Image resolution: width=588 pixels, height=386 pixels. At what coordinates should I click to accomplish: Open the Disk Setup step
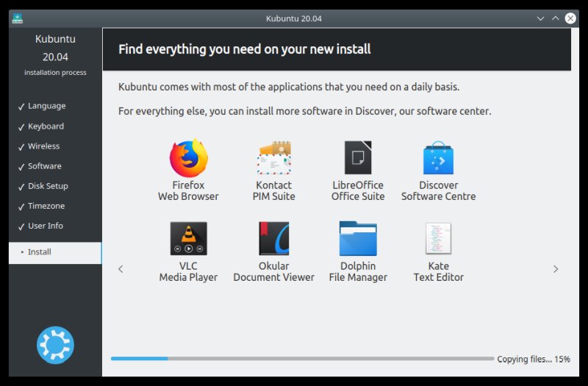[48, 186]
